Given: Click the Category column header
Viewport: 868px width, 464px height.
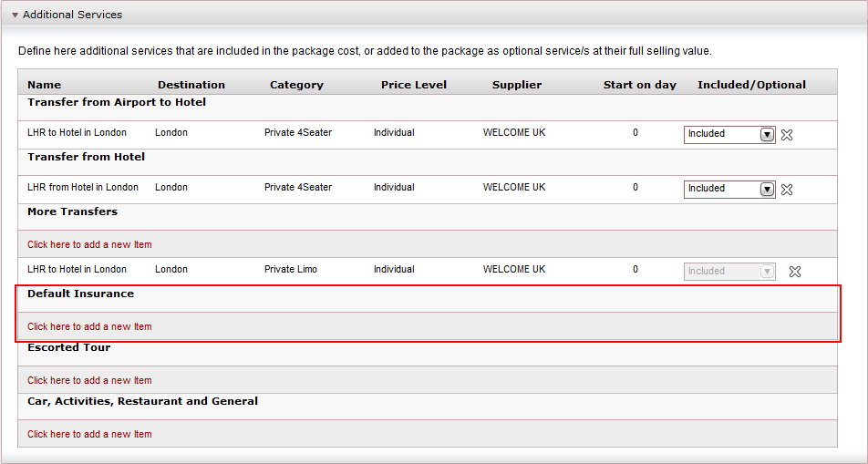Looking at the screenshot, I should point(296,85).
